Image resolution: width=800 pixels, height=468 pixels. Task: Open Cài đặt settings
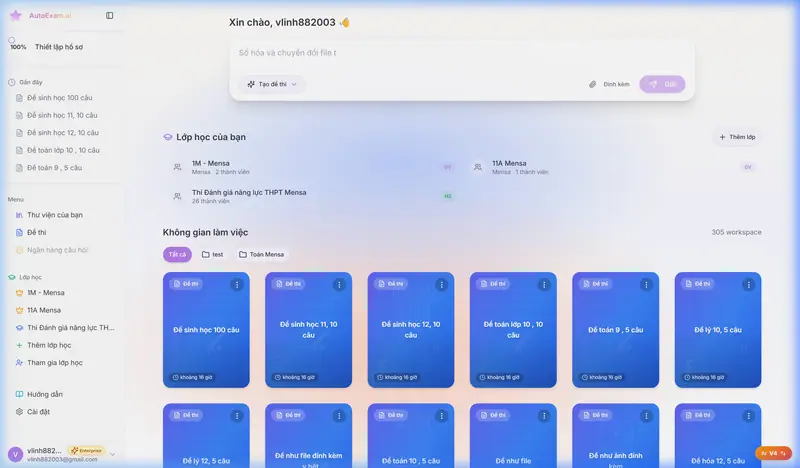pyautogui.click(x=38, y=412)
